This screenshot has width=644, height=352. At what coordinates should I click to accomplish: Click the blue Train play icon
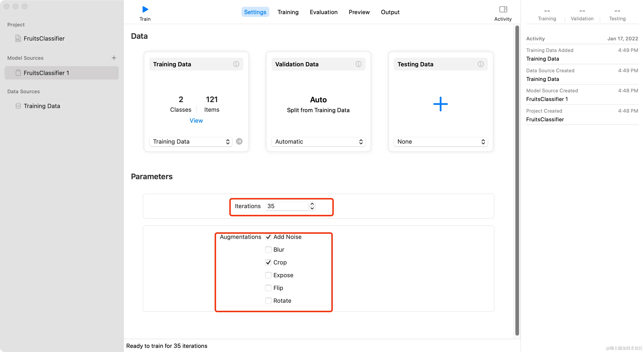(145, 10)
